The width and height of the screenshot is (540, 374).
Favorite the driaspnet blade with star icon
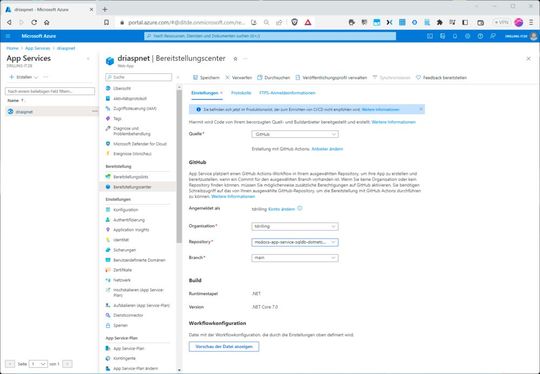pyautogui.click(x=235, y=59)
